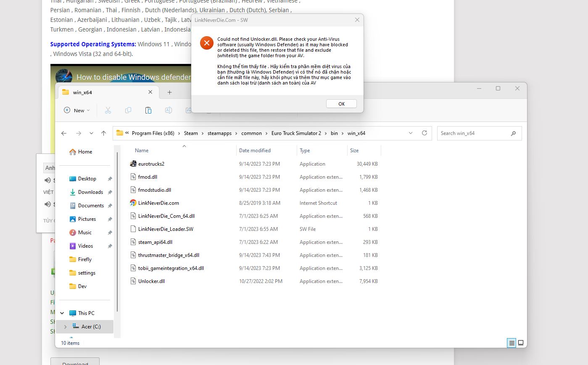The height and width of the screenshot is (365, 588).
Task: Open a new Explorer tab with plus icon
Action: 169,92
